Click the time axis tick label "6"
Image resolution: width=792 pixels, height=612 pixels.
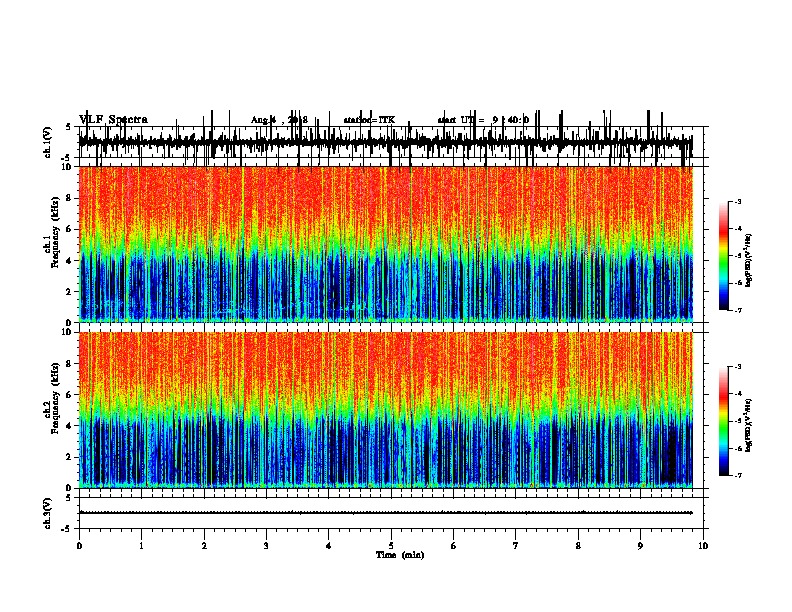tap(453, 546)
